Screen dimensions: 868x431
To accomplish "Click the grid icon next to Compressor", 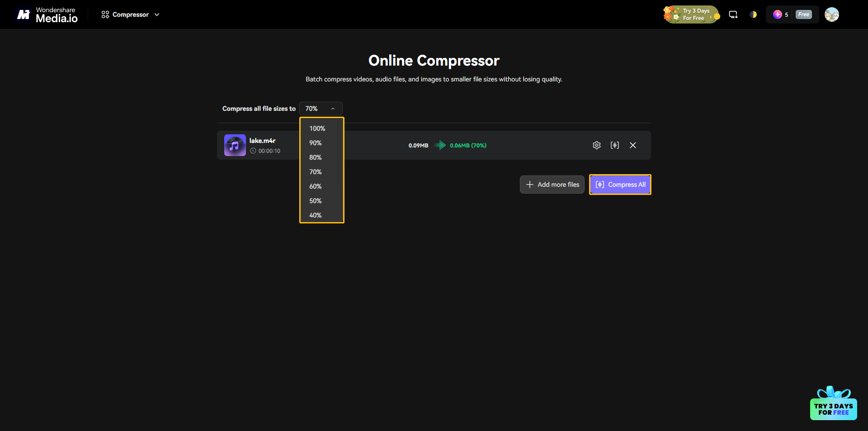I will 104,14.
